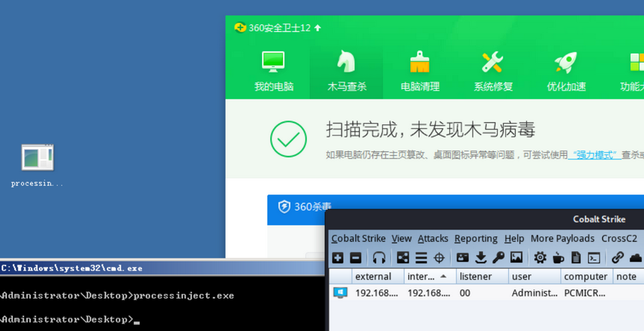Click the document MS Office Macro icon

tap(576, 258)
